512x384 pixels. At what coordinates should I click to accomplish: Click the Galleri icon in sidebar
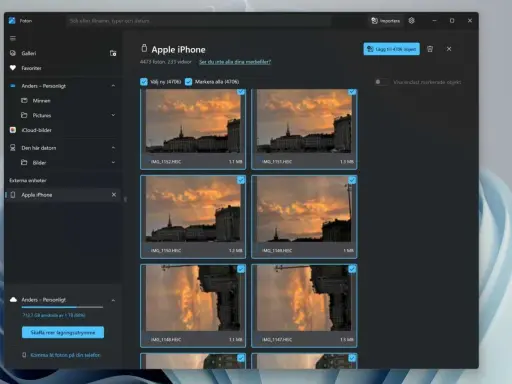point(13,53)
